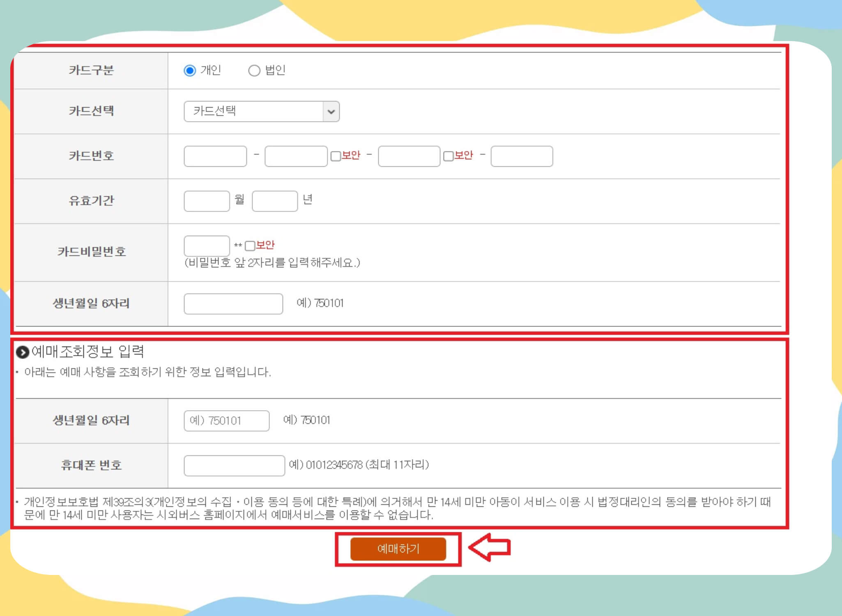
Task: Click the 카드비밀번호 input box
Action: pos(207,245)
